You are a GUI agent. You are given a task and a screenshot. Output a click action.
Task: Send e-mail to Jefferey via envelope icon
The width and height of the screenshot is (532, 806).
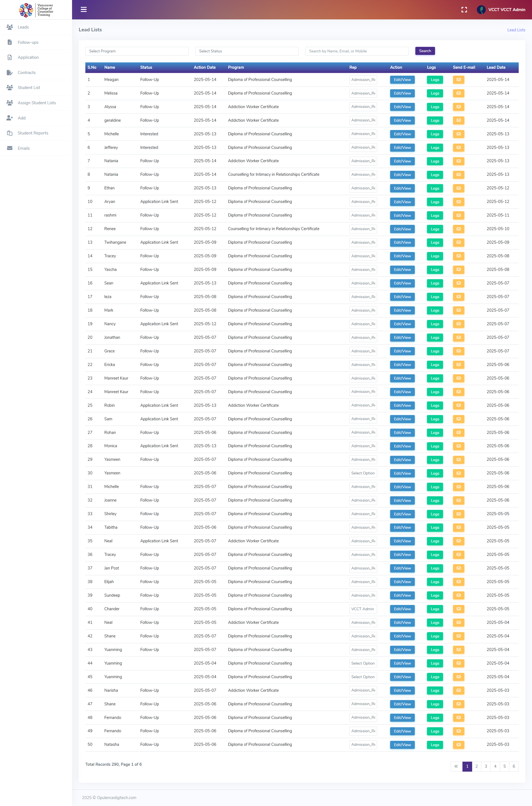point(458,148)
